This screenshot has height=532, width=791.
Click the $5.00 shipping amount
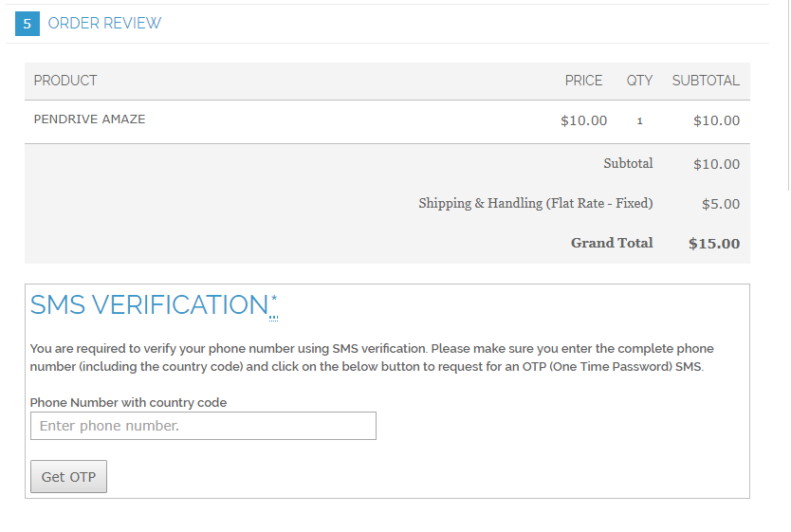[721, 204]
